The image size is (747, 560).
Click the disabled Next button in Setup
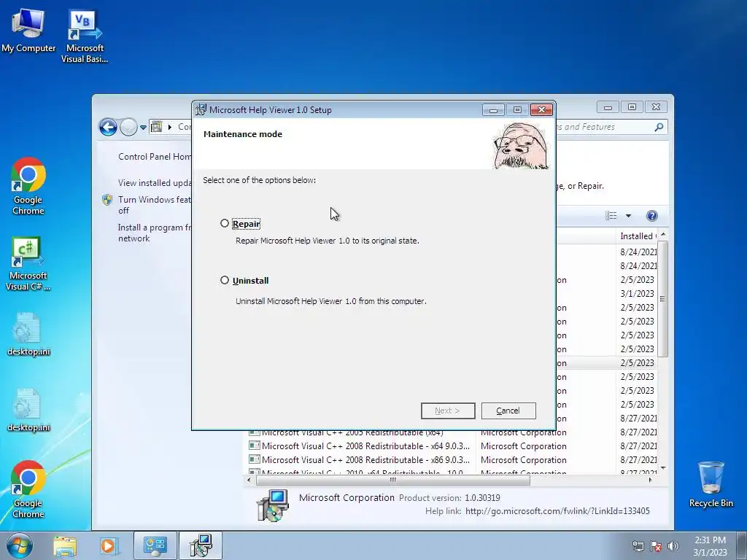click(x=448, y=411)
